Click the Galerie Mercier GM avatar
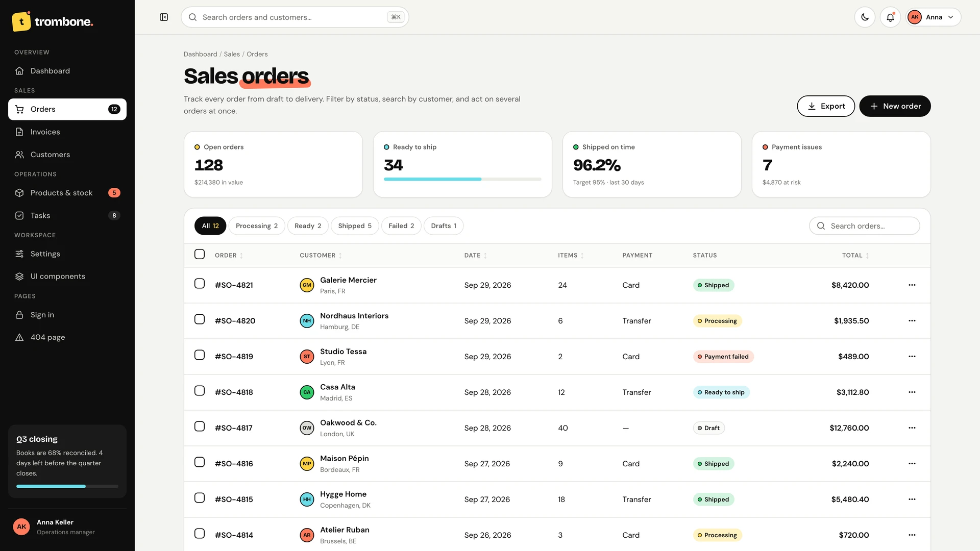This screenshot has width=980, height=551. (x=307, y=285)
